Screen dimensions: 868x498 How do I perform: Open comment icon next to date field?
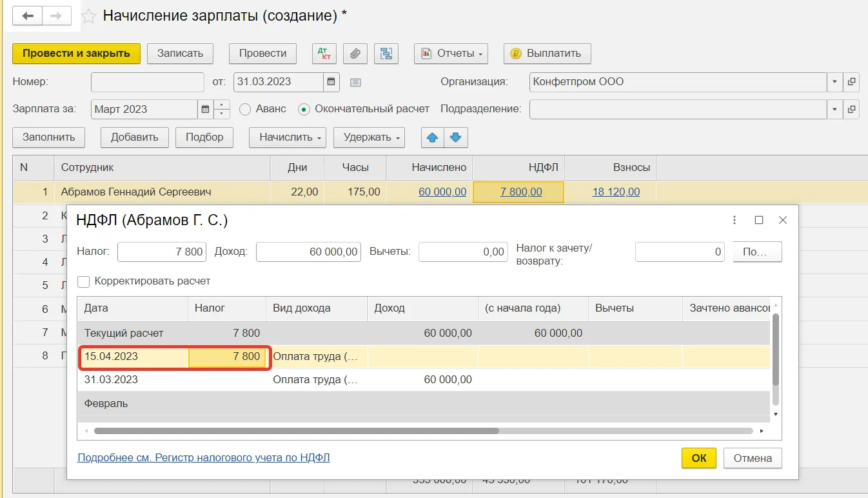[x=355, y=83]
